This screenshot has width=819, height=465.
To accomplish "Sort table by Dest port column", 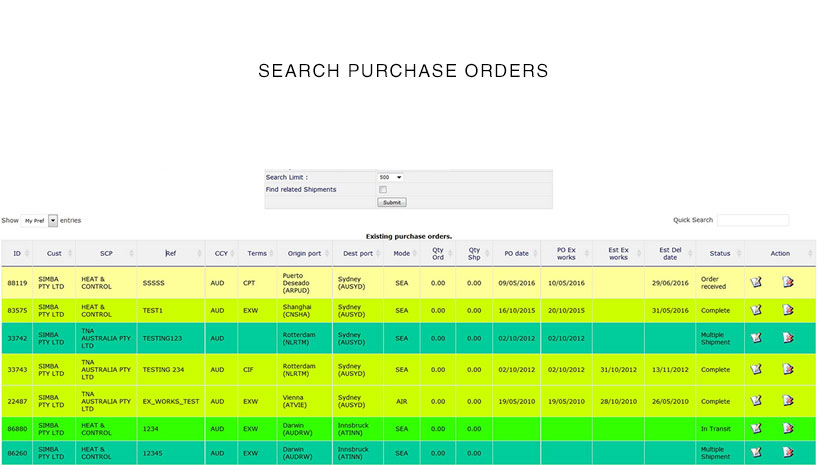I will [358, 253].
